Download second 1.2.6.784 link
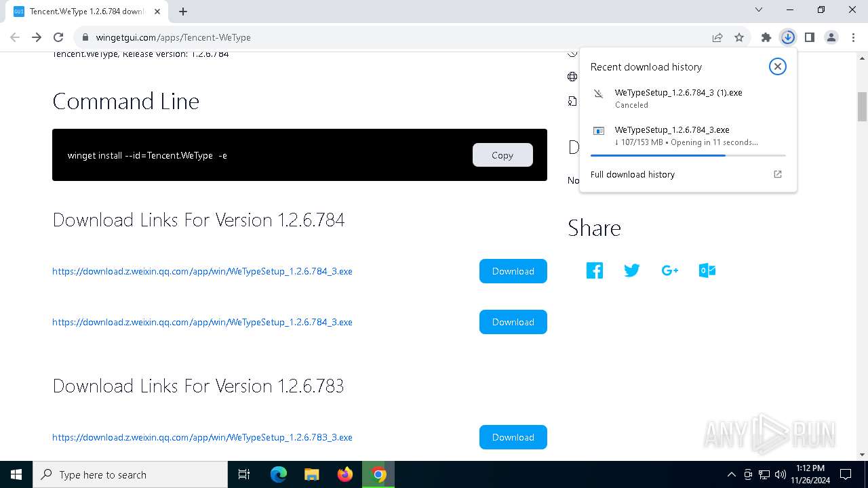This screenshot has height=488, width=868. point(513,322)
